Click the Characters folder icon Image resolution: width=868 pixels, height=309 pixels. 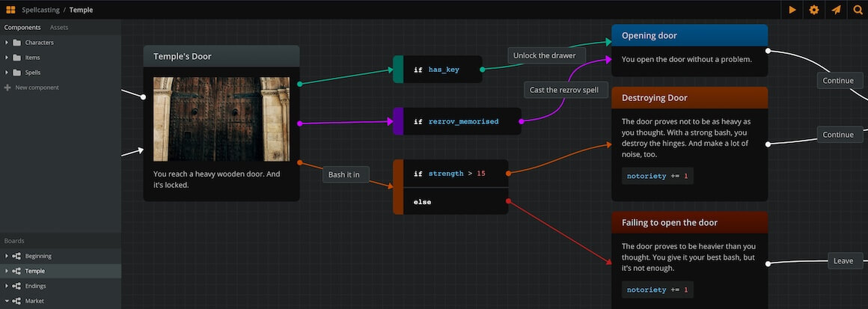(x=16, y=43)
